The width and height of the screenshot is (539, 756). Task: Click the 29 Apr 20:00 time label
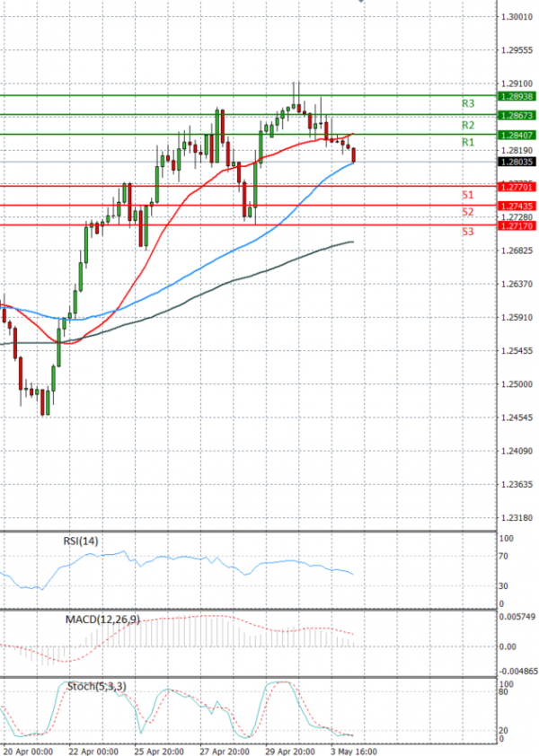(290, 752)
